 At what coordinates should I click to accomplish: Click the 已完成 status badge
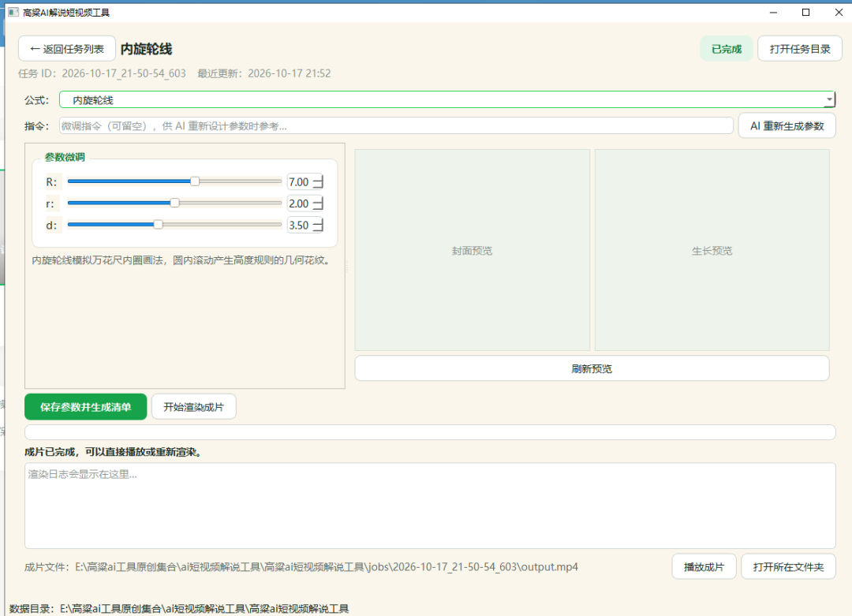coord(727,49)
